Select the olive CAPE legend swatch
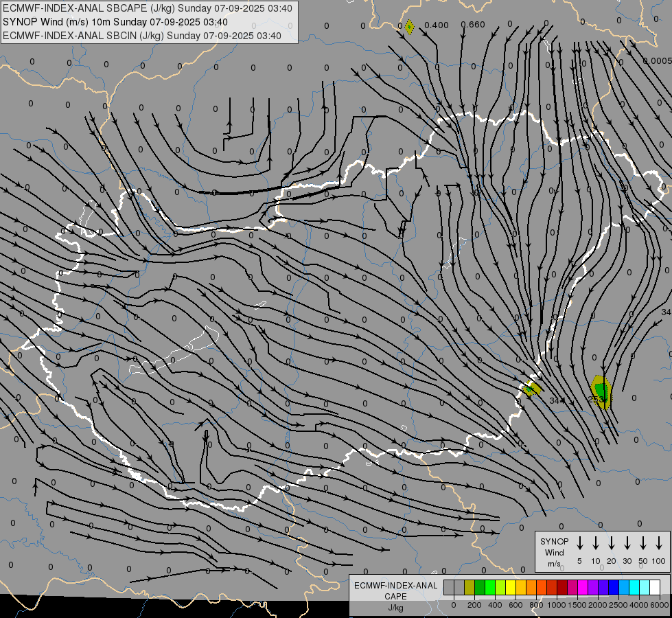 point(470,588)
